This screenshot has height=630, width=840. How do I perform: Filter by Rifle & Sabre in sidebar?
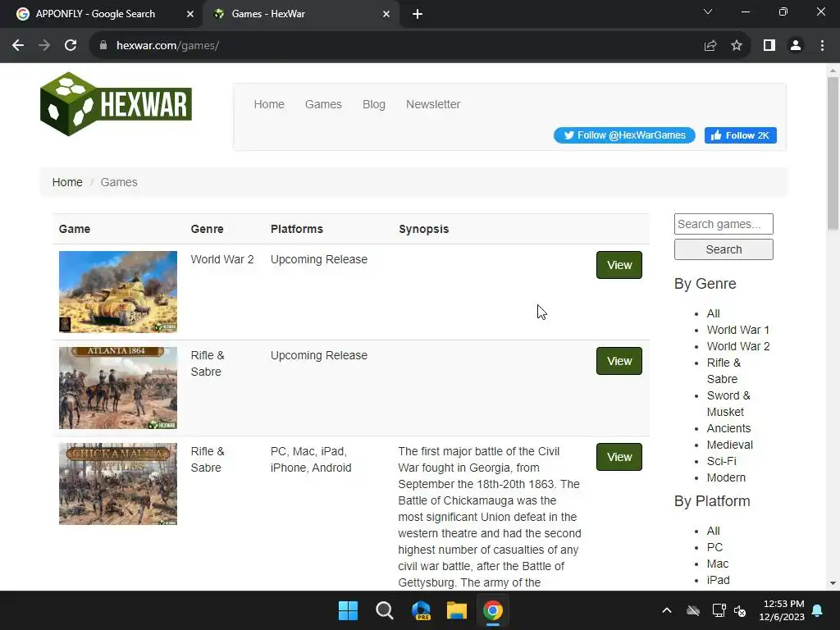(724, 371)
